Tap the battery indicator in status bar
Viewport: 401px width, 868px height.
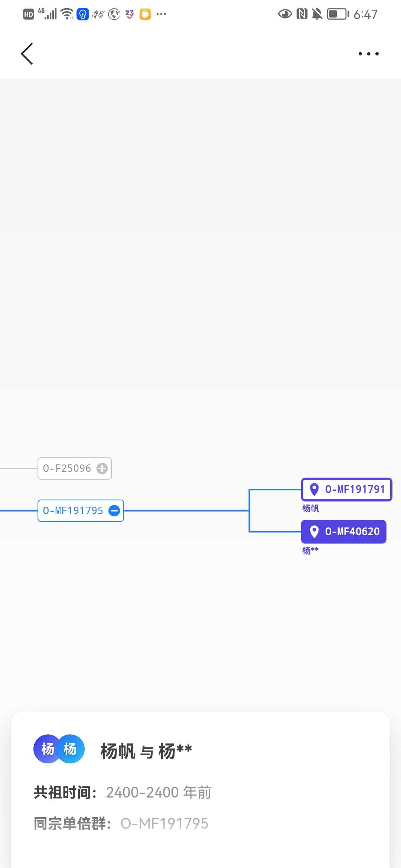coord(338,14)
